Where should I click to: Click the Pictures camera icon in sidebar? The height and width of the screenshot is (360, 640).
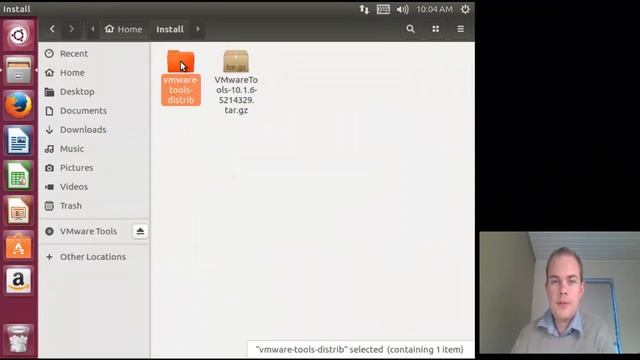(x=49, y=167)
